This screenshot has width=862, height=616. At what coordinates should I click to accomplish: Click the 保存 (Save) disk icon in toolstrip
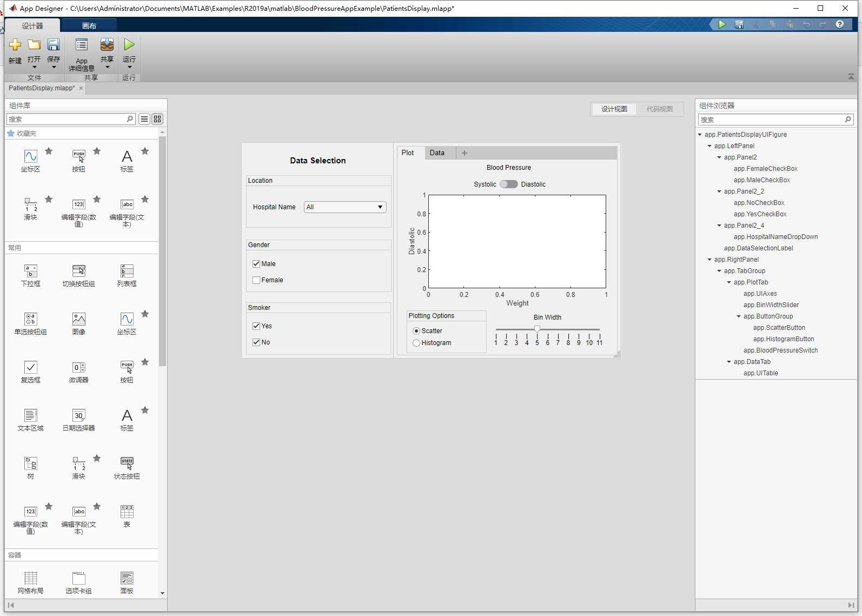[x=54, y=44]
